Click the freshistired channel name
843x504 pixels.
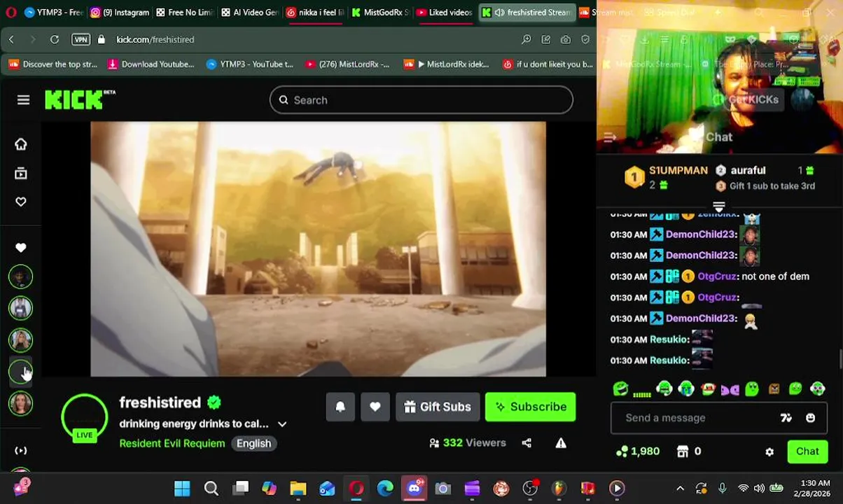(x=160, y=402)
